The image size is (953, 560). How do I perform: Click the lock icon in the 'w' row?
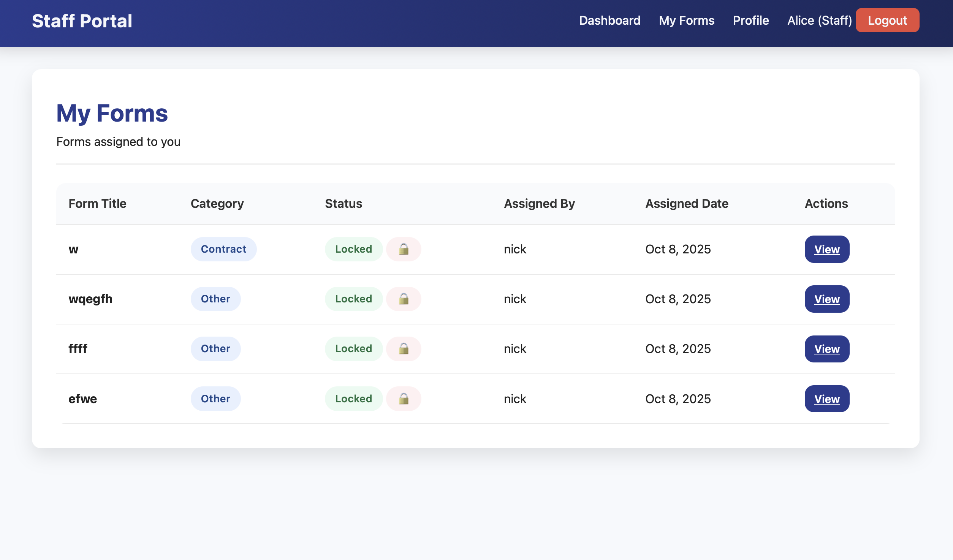(x=404, y=249)
